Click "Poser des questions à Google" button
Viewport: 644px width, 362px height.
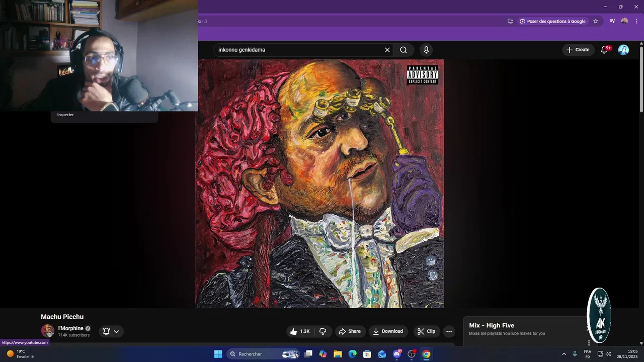[553, 21]
